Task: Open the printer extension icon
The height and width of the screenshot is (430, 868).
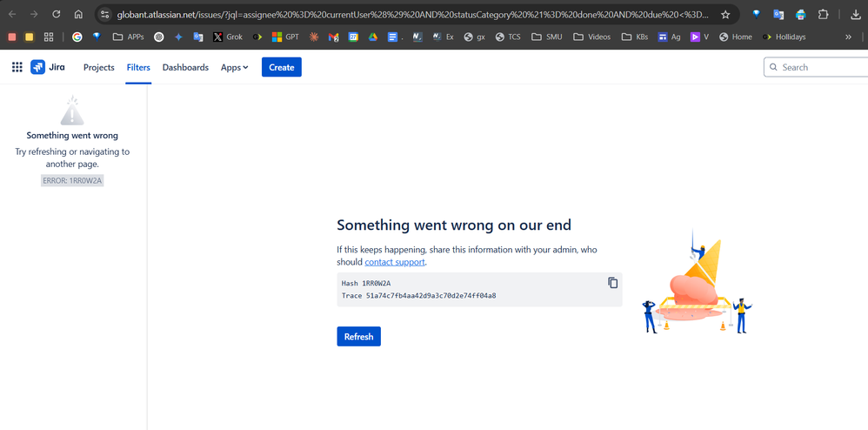Action: click(800, 15)
